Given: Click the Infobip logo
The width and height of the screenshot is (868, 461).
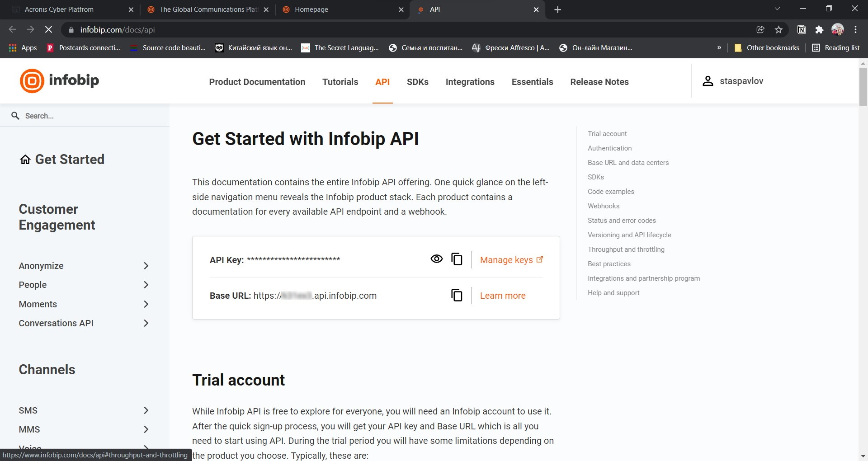Looking at the screenshot, I should (59, 81).
